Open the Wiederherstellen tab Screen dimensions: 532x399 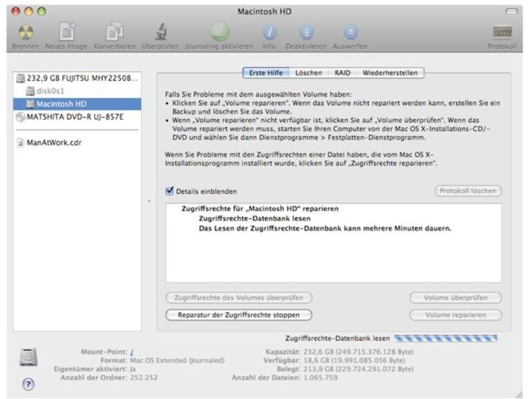[391, 72]
